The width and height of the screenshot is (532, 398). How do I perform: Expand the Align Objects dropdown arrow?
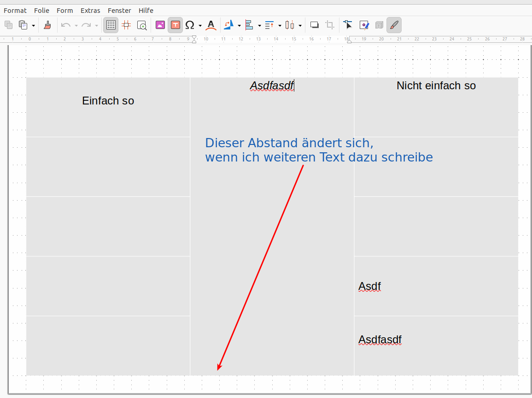pyautogui.click(x=260, y=25)
